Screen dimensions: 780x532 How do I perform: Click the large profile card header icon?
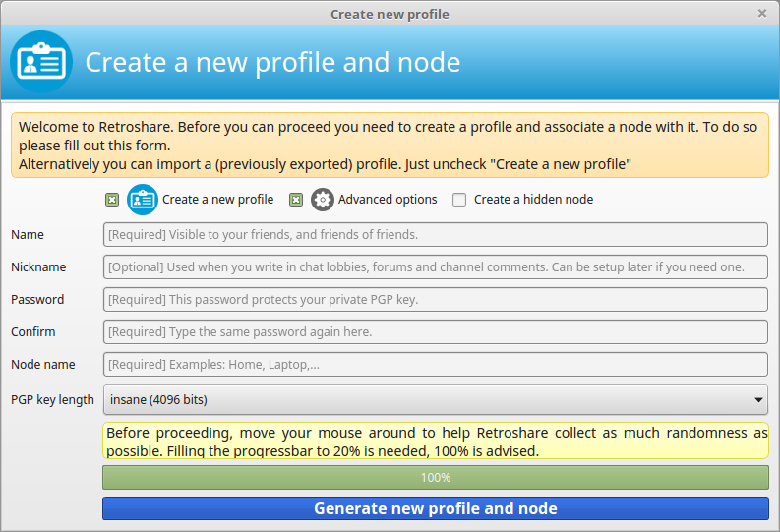[x=41, y=62]
